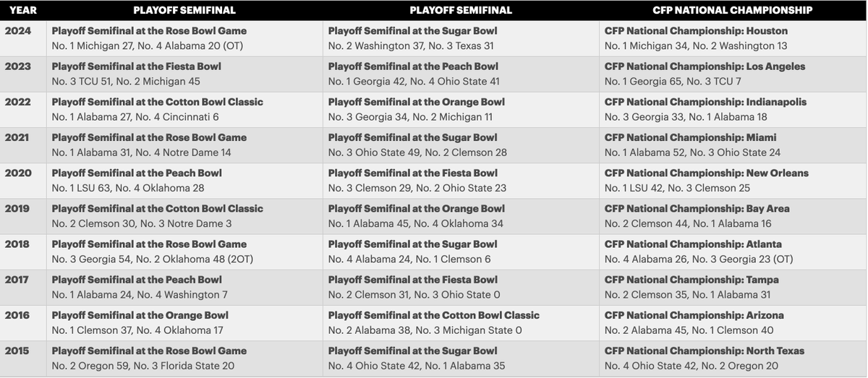Open CFP National Championship: New Orleans
868x378 pixels.
707,173
